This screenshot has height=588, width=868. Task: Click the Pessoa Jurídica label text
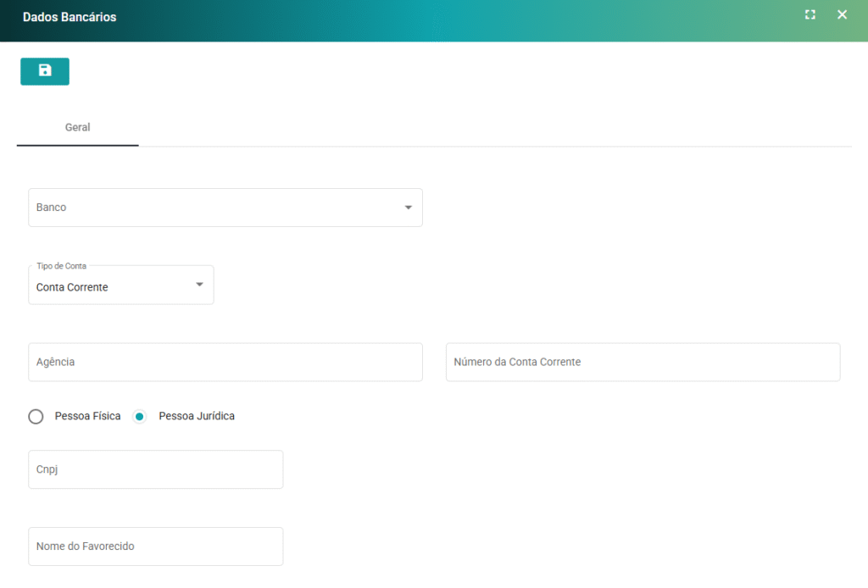coord(197,417)
